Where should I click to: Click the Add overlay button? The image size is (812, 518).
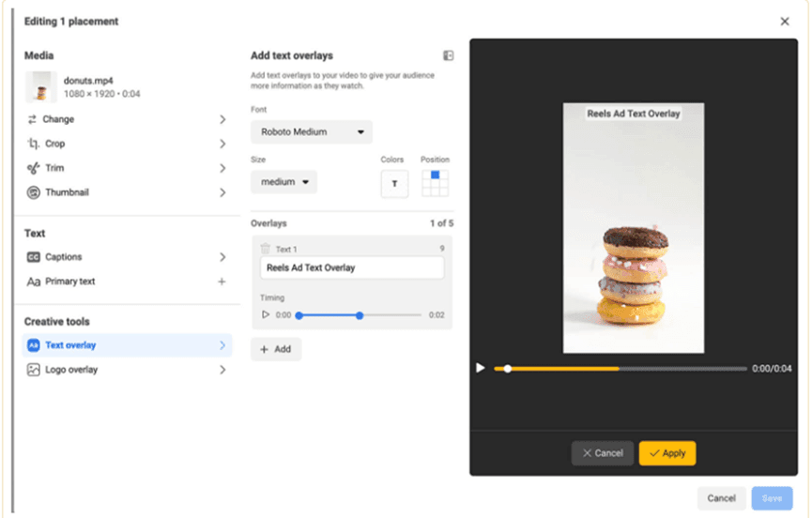pyautogui.click(x=276, y=349)
